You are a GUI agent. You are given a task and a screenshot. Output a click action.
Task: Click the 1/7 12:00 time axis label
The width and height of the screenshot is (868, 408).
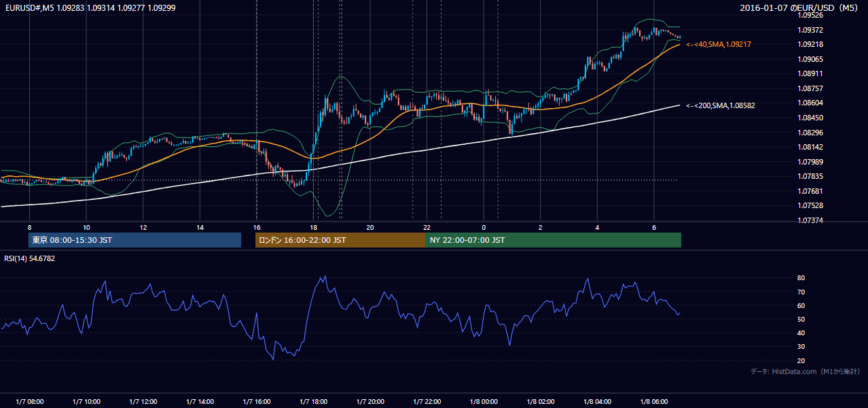[x=143, y=402]
